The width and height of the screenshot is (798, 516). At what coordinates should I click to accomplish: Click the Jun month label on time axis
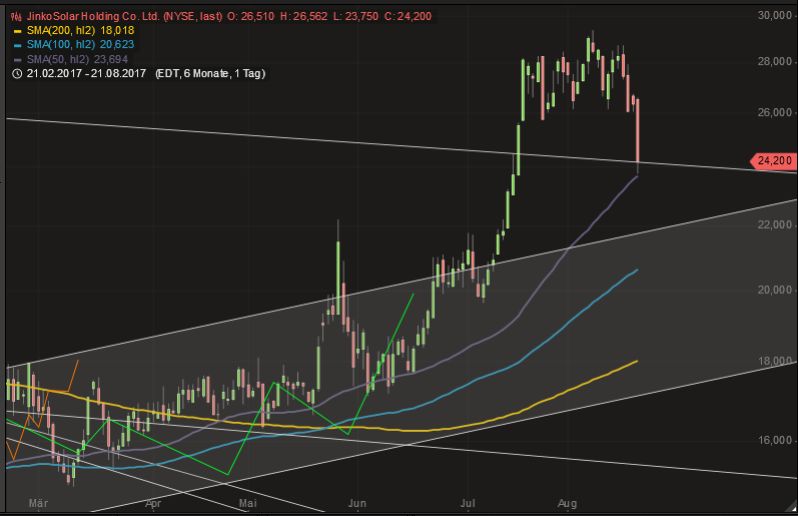click(x=357, y=503)
